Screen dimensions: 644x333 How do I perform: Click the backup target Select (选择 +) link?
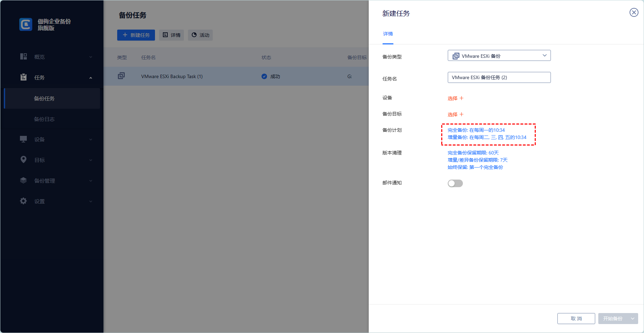(455, 115)
